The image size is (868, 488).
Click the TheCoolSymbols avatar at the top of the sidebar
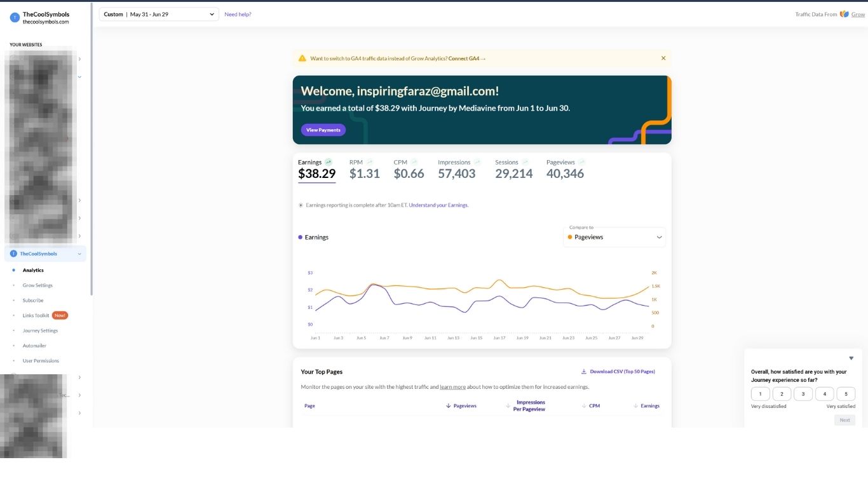click(x=15, y=18)
